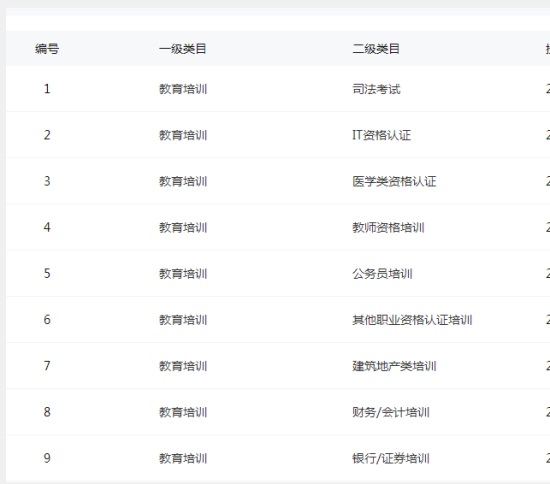The image size is (550, 484).
Task: Click the 二级类目 column header
Action: (x=376, y=49)
